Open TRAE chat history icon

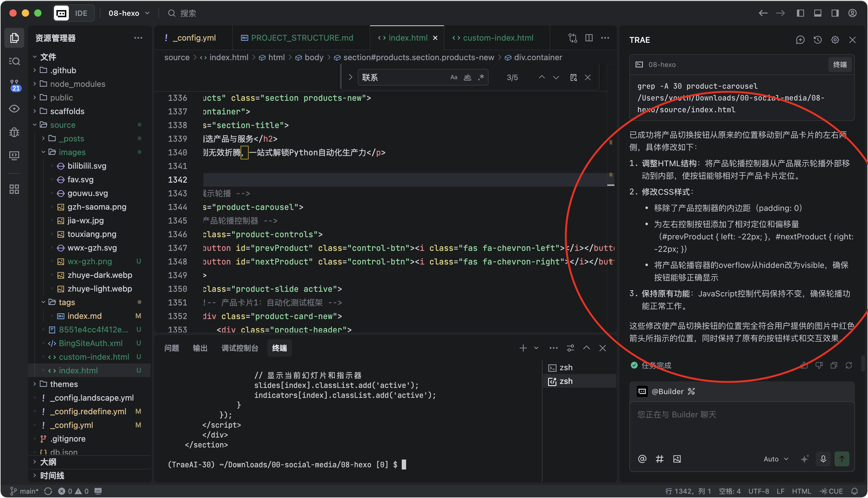pyautogui.click(x=817, y=40)
